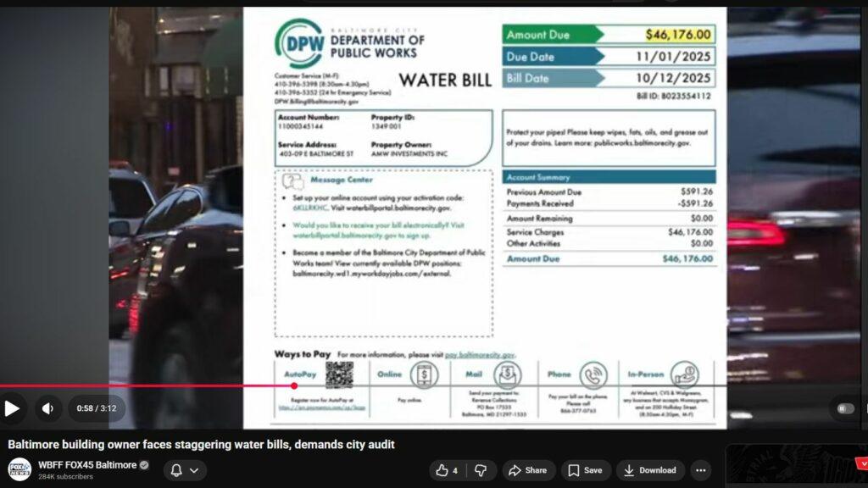Click the video title text
The width and height of the screenshot is (868, 488).
click(x=201, y=444)
